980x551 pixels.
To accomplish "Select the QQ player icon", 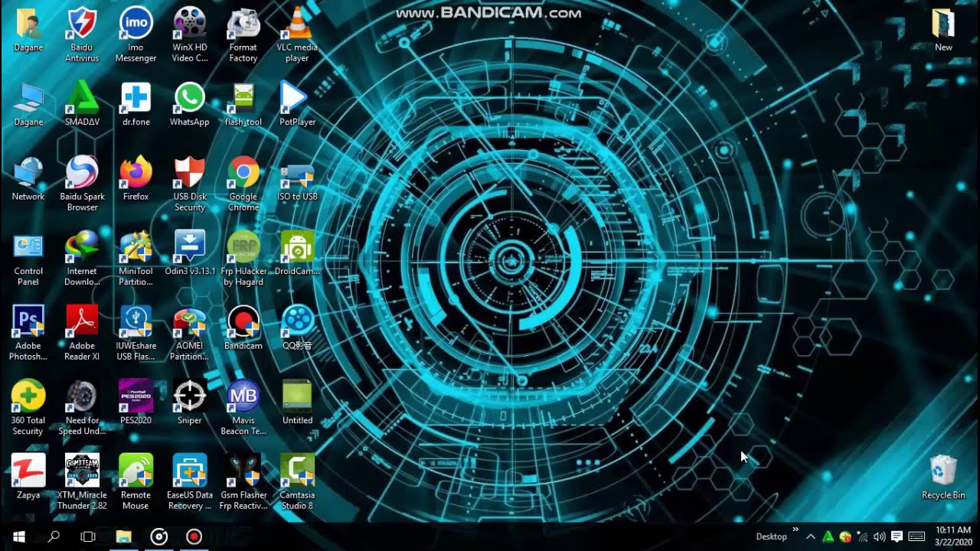I will tap(297, 328).
